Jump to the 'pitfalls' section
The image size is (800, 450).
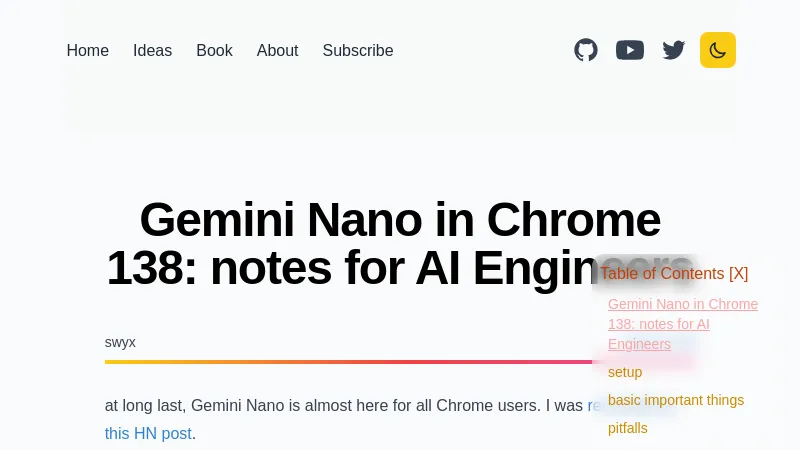click(628, 428)
